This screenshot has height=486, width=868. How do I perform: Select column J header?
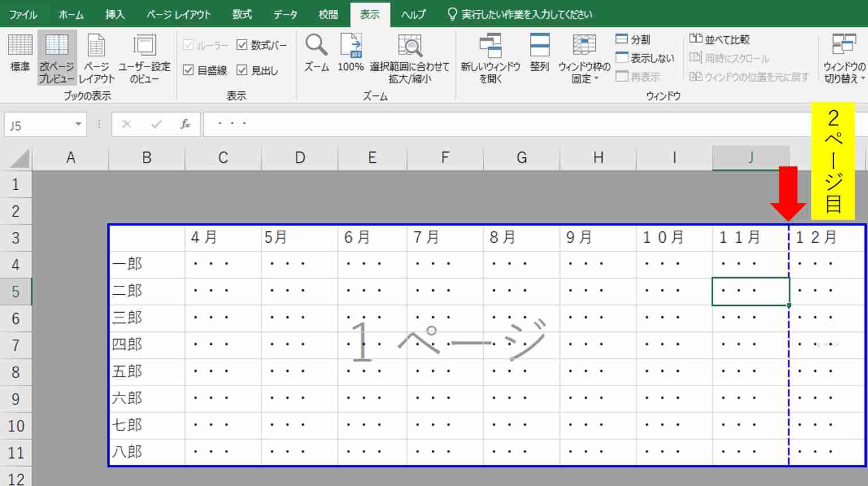750,158
